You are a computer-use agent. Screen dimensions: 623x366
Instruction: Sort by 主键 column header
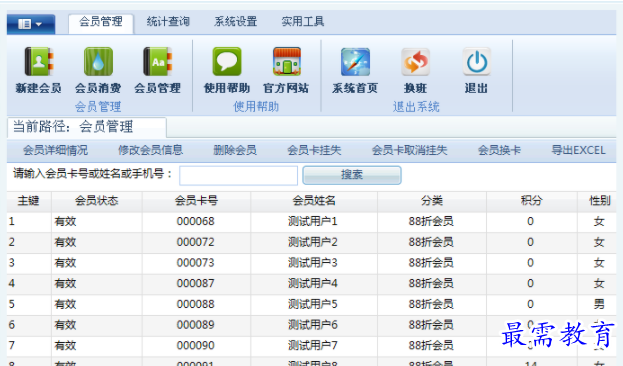click(29, 201)
